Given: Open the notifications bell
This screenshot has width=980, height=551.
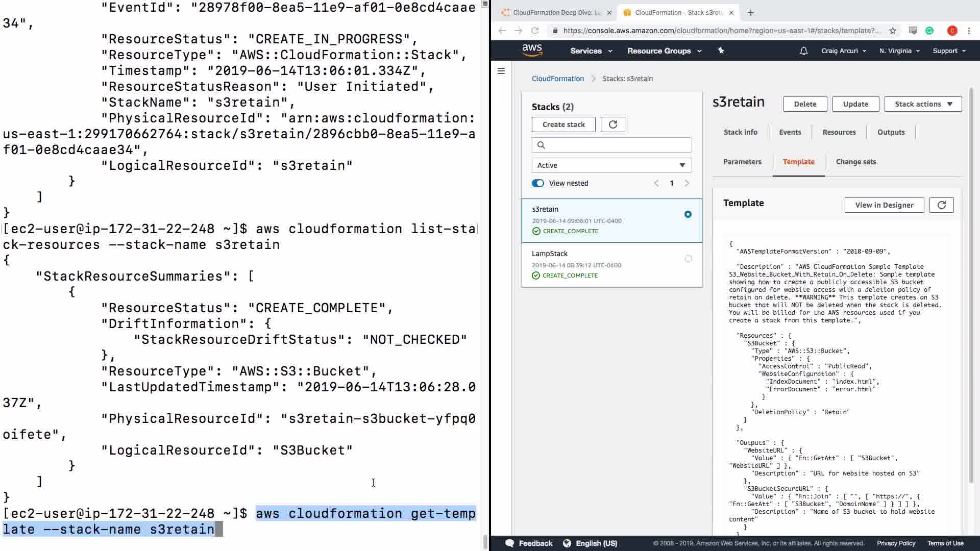Looking at the screenshot, I should 803,51.
